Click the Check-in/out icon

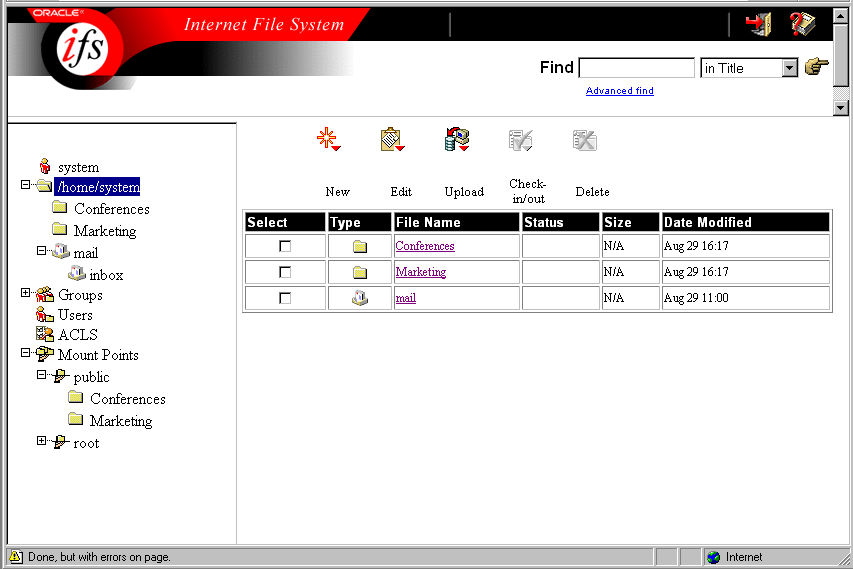521,140
